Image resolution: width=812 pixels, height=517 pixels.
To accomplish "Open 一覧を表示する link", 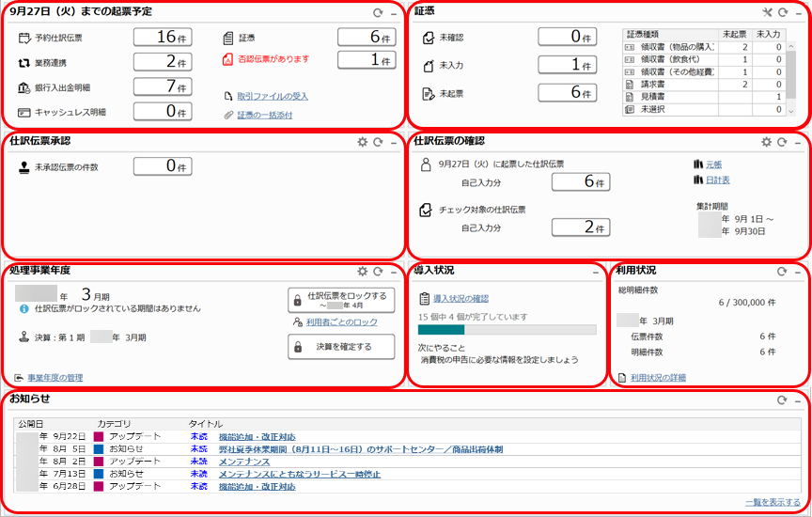I will [x=773, y=503].
